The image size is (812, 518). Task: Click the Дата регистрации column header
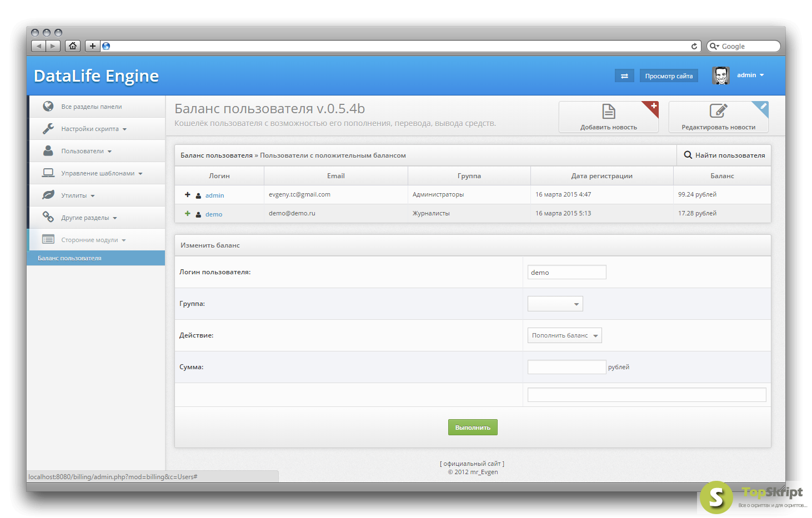(x=602, y=176)
